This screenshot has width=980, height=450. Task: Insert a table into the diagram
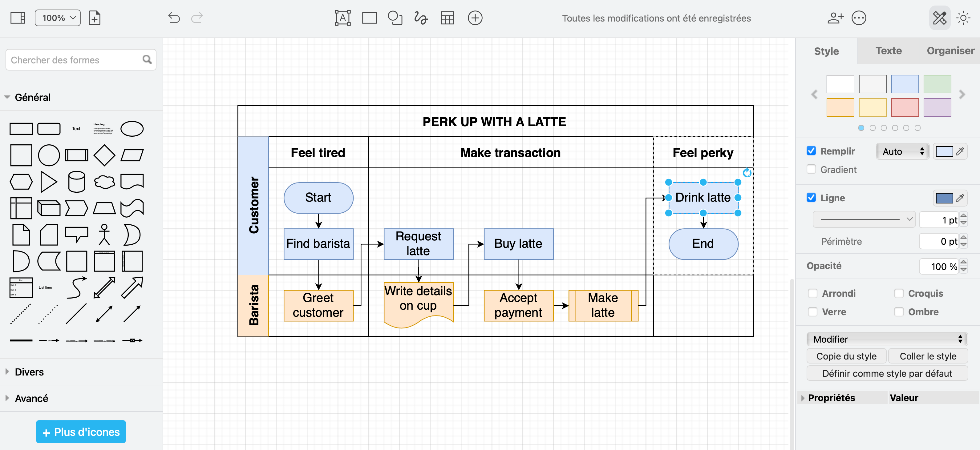point(447,18)
